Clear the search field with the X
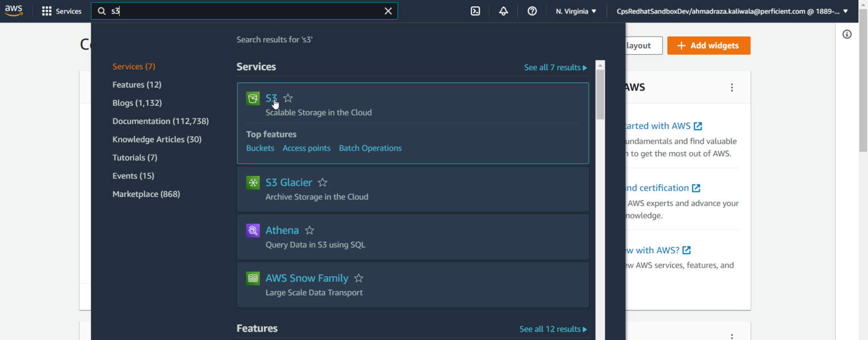 (388, 11)
